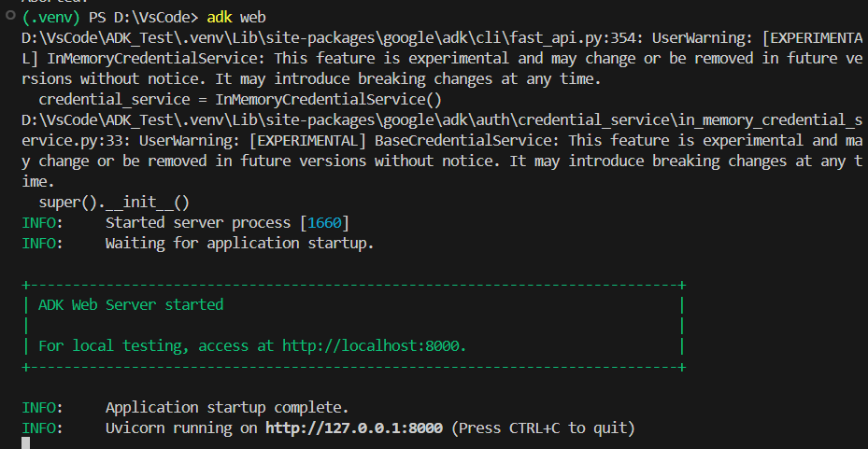Open the http://localhost:8000 link
Viewport: 868px width, 449px height.
tap(373, 345)
